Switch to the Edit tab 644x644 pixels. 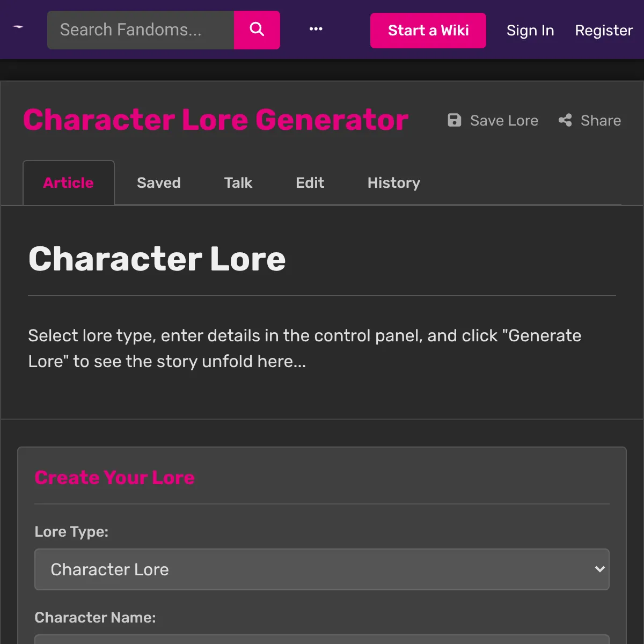coord(310,183)
